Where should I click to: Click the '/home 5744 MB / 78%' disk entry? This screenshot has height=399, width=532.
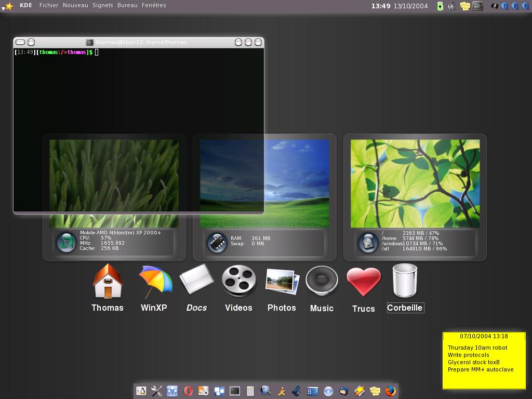tap(410, 238)
